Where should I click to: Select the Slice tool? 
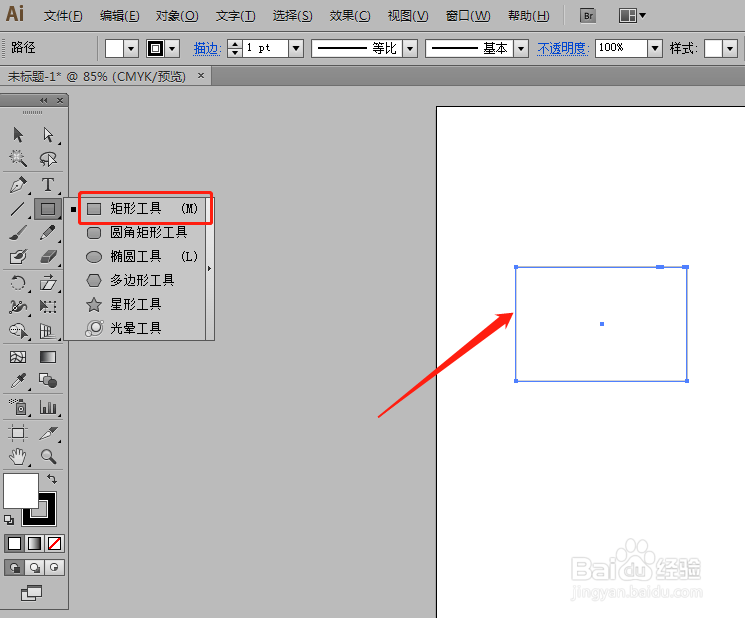click(x=48, y=433)
